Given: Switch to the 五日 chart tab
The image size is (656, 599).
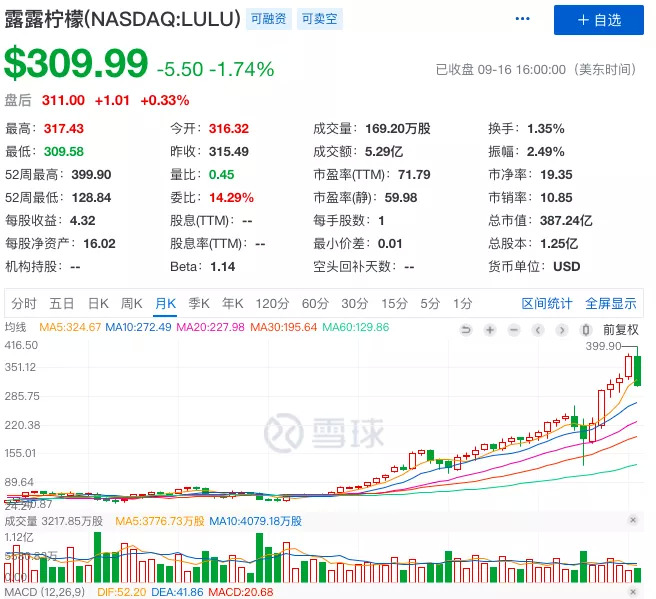Looking at the screenshot, I should coord(62,303).
